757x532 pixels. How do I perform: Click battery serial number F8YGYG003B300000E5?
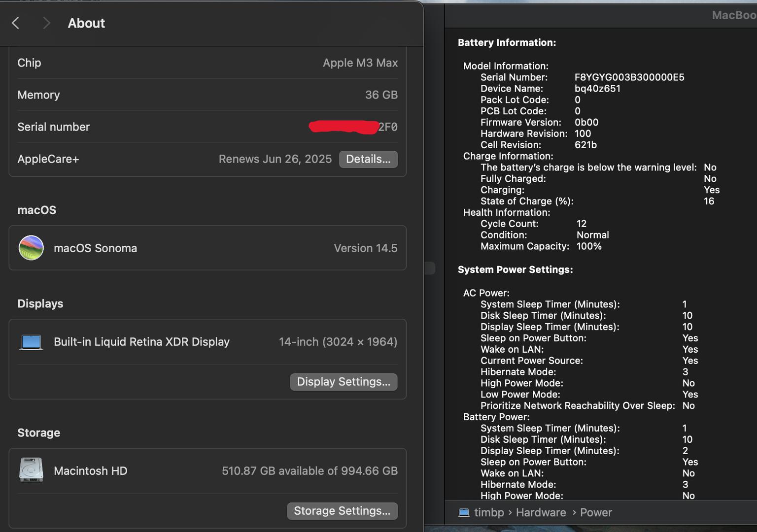tap(629, 77)
